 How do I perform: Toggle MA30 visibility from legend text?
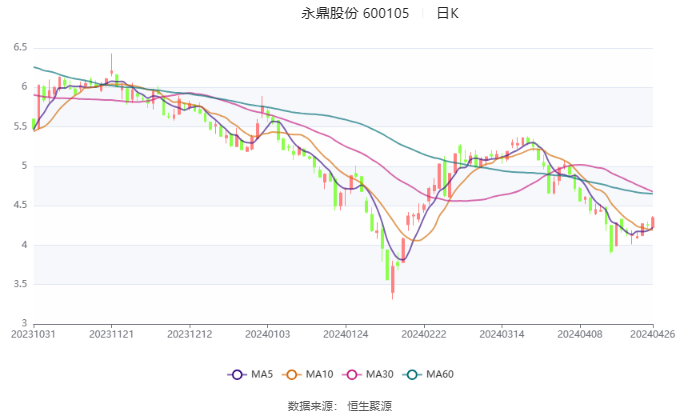coord(380,374)
